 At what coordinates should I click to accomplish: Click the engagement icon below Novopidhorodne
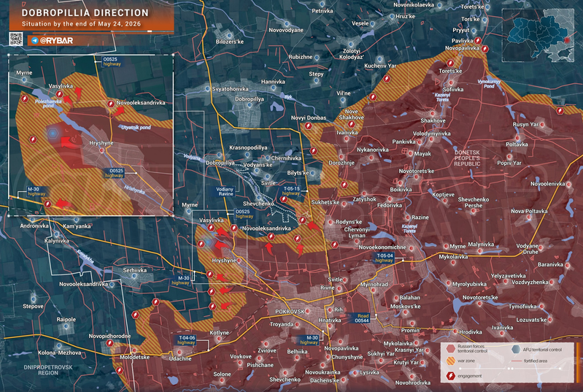[109, 343]
